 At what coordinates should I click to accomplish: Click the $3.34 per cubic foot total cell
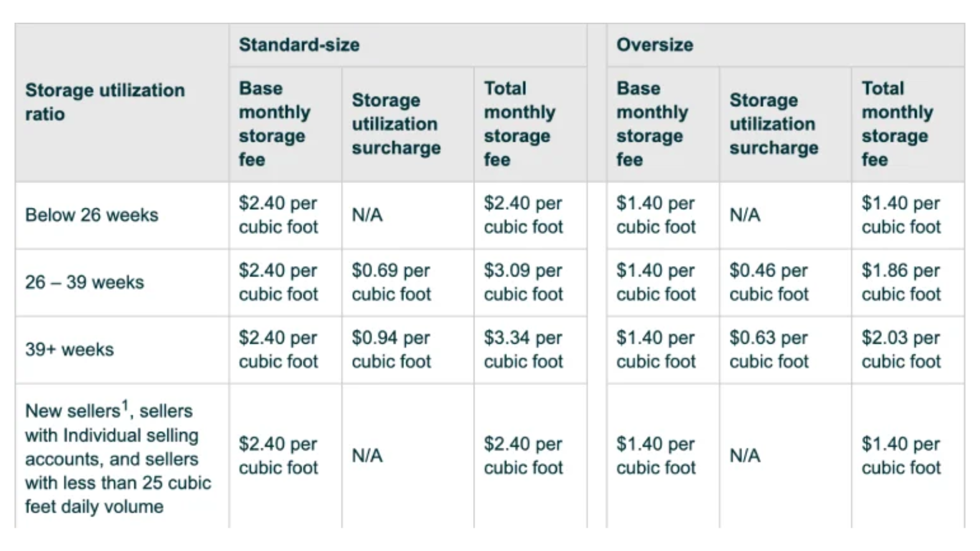tap(523, 350)
